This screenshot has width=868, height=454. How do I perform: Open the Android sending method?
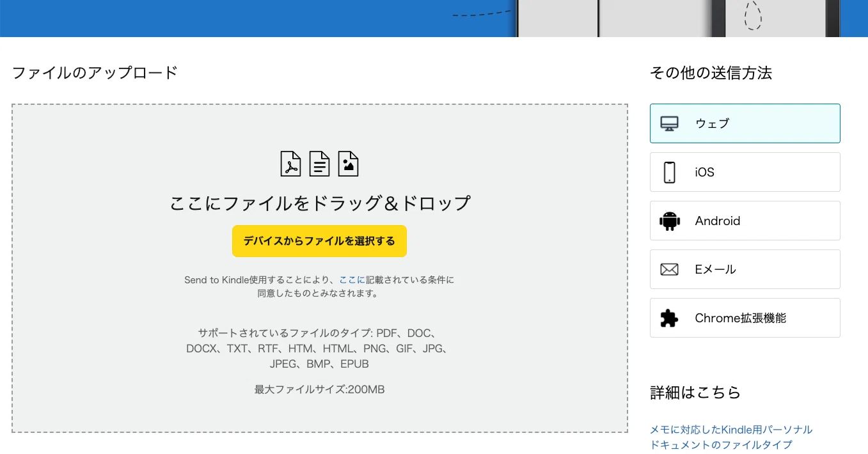point(745,221)
